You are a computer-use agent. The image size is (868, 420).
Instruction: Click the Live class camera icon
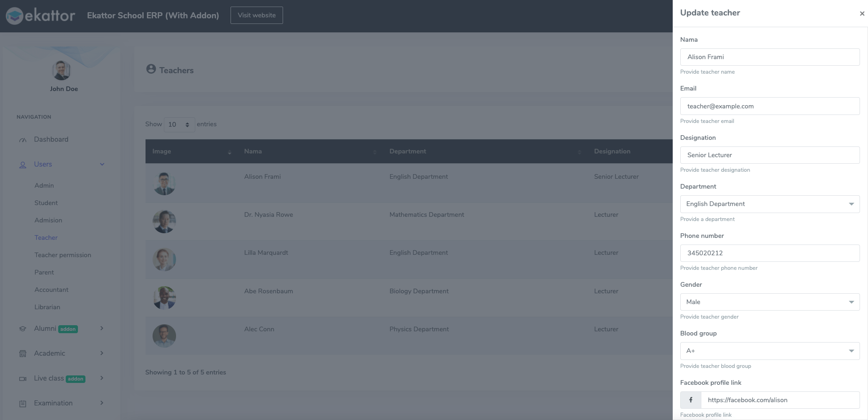pyautogui.click(x=23, y=379)
